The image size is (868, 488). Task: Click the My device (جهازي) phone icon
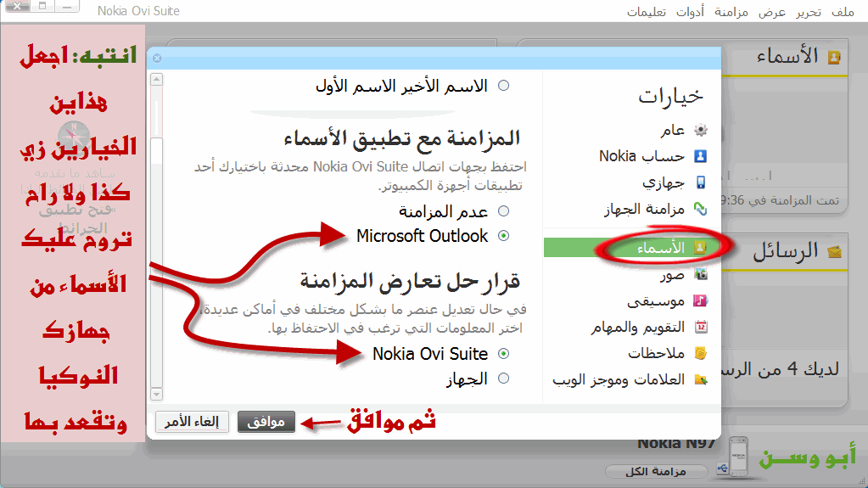(x=701, y=182)
